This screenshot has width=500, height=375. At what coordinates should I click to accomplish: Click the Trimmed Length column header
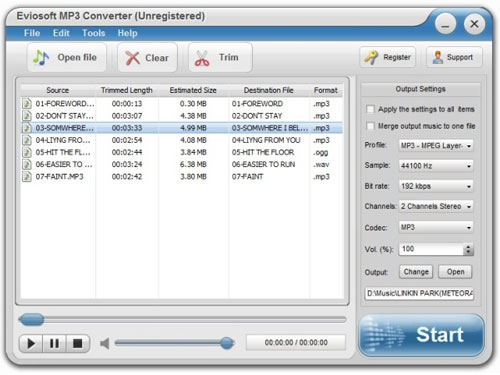[127, 90]
